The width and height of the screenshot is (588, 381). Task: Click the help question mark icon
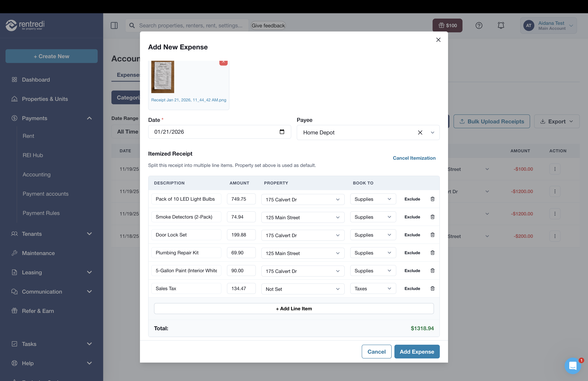tap(479, 25)
